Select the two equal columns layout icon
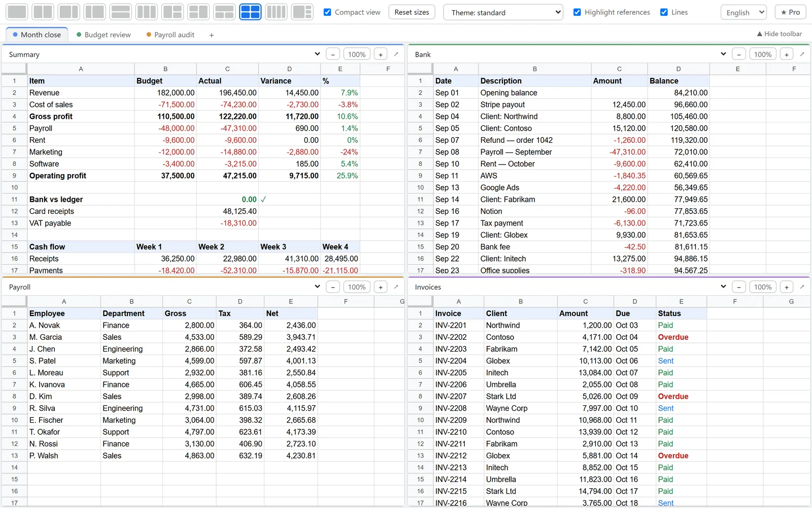This screenshot has width=812, height=508. [43, 12]
